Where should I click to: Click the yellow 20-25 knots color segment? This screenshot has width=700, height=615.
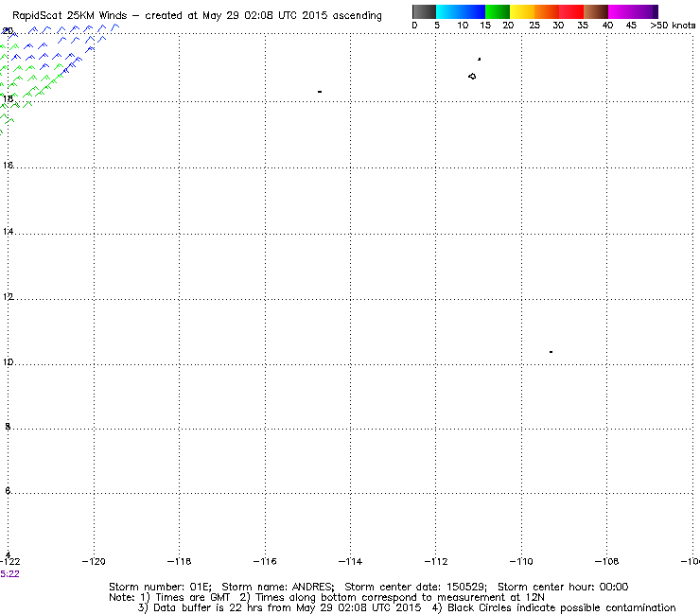522,11
